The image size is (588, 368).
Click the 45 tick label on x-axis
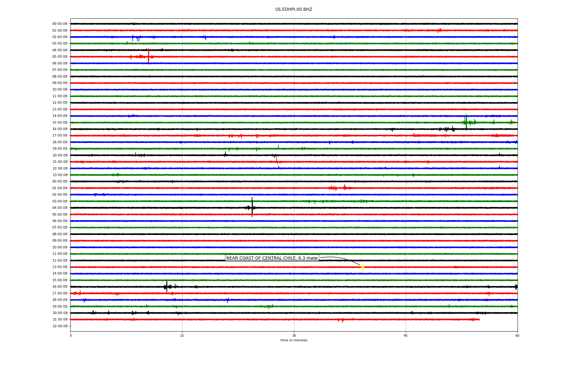pos(405,335)
